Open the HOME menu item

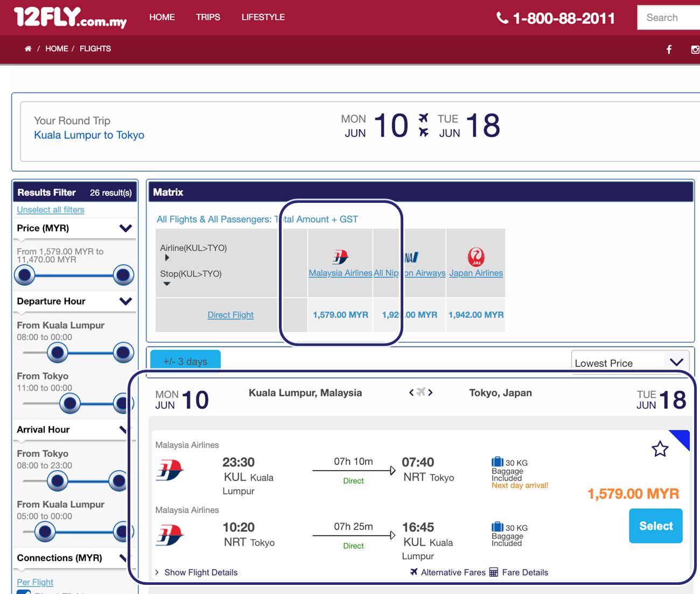[x=162, y=17]
